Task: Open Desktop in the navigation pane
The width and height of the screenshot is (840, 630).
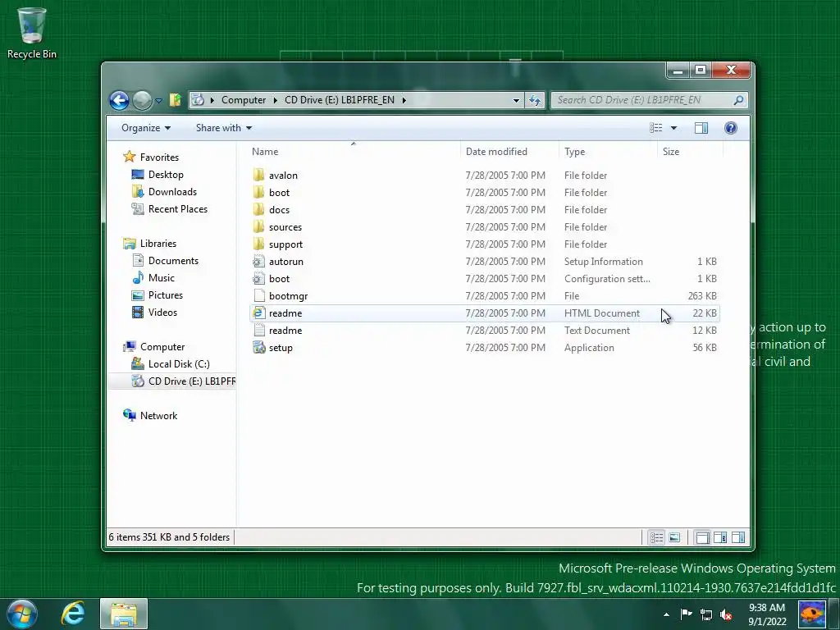Action: click(x=166, y=175)
